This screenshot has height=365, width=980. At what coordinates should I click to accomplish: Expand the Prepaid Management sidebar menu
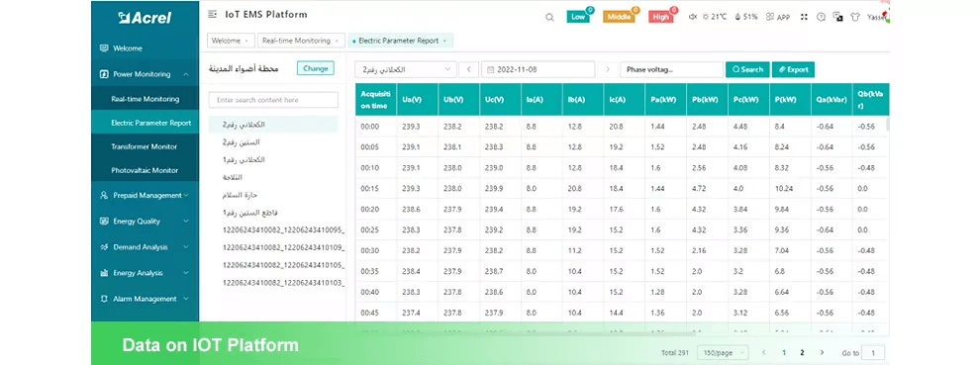[x=145, y=195]
